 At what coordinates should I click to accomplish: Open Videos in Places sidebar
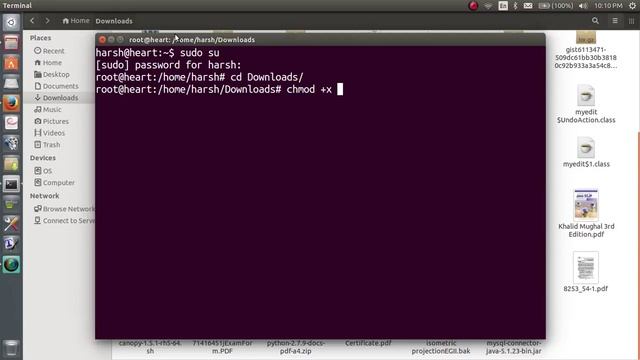50,133
